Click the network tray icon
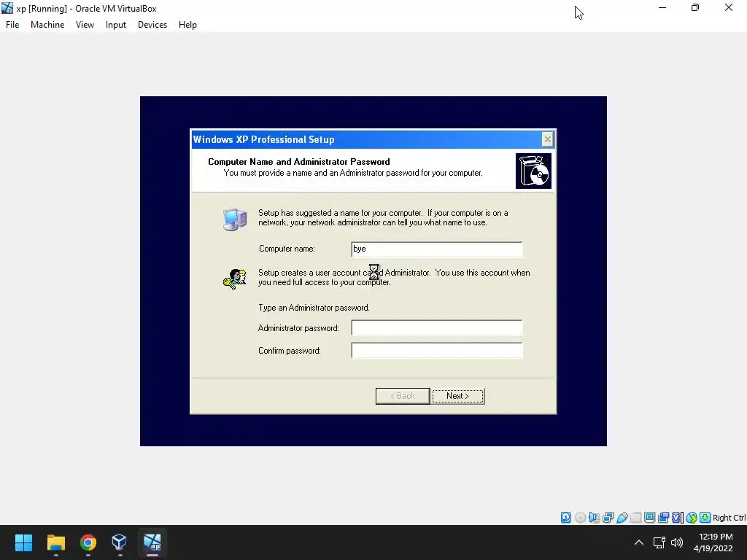This screenshot has height=560, width=747. point(659,542)
